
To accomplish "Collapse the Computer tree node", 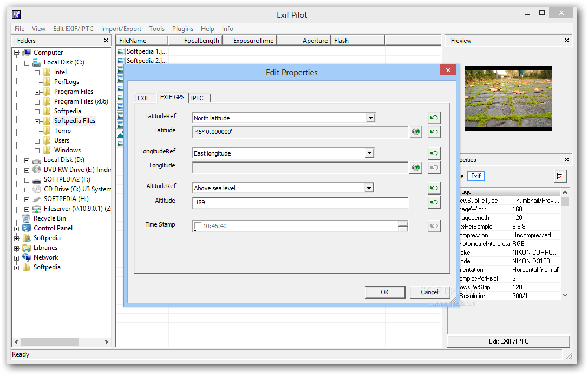I will (x=16, y=53).
